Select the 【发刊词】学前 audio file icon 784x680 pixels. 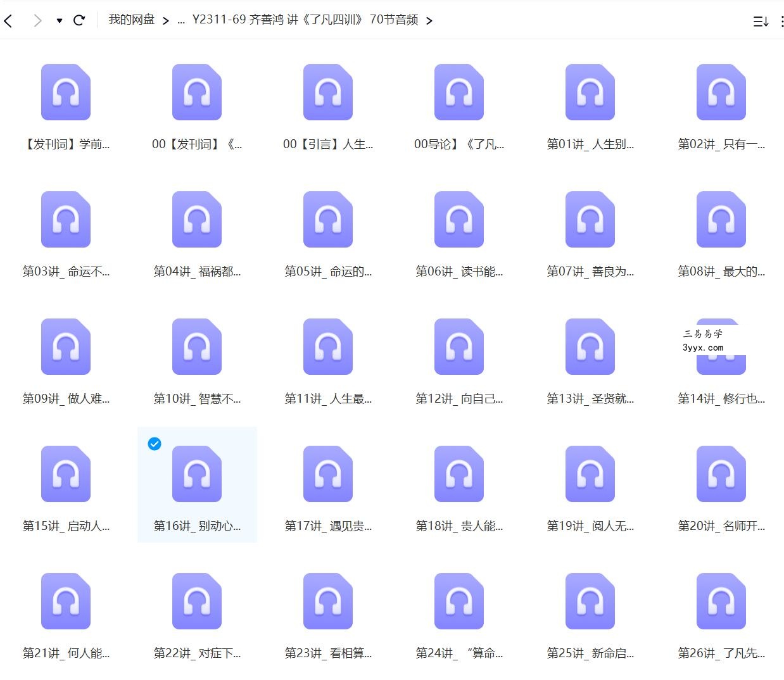66,92
